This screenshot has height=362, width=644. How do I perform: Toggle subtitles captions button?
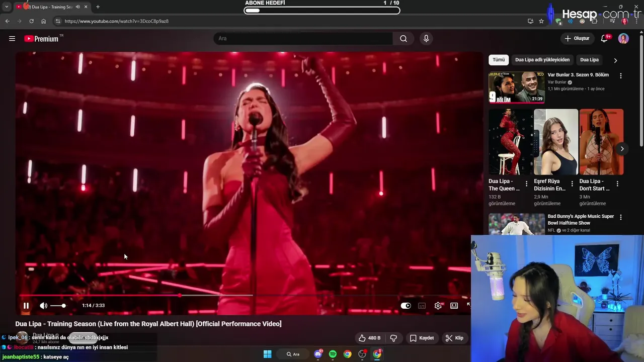pyautogui.click(x=422, y=306)
